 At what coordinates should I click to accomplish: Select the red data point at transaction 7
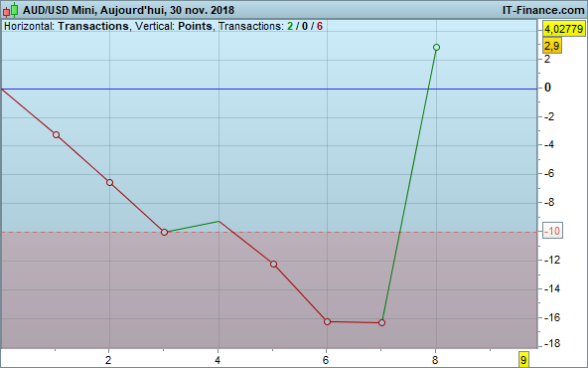pos(381,322)
